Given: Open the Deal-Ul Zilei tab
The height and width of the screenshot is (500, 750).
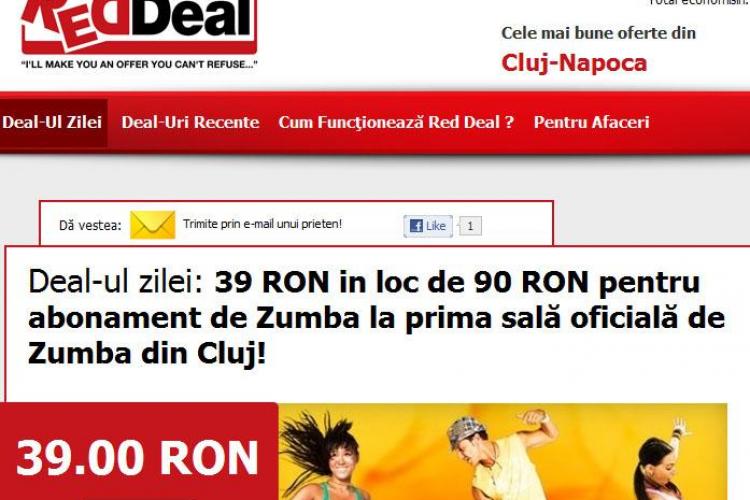Looking at the screenshot, I should (53, 122).
